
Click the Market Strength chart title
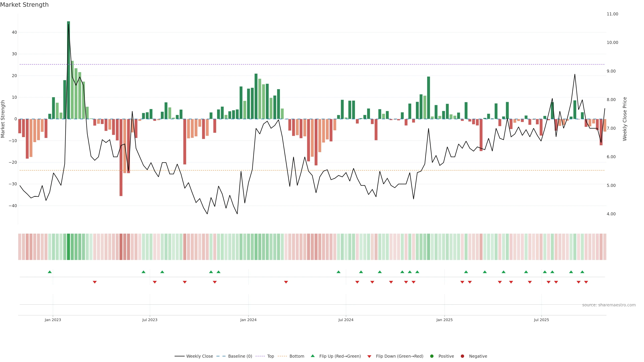click(24, 5)
